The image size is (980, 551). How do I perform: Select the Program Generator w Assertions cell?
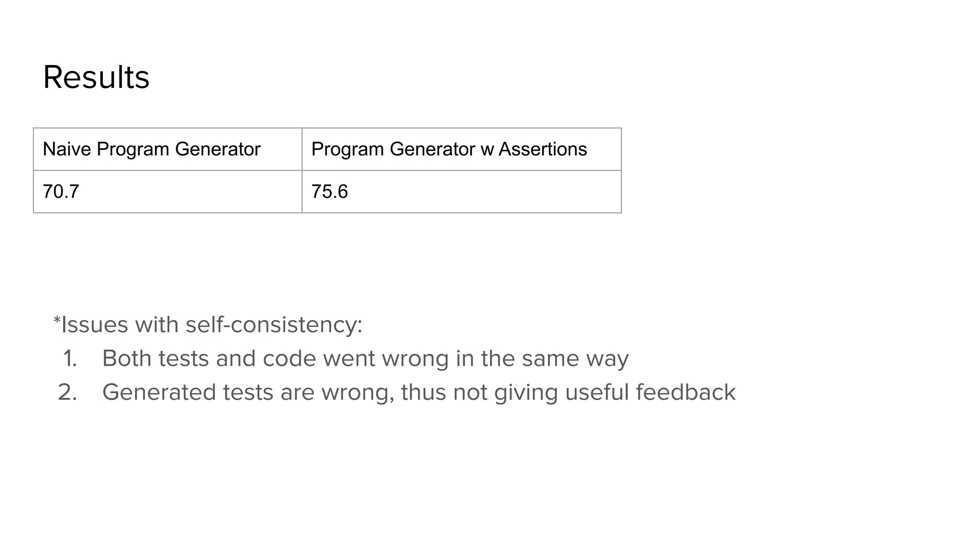pos(462,149)
